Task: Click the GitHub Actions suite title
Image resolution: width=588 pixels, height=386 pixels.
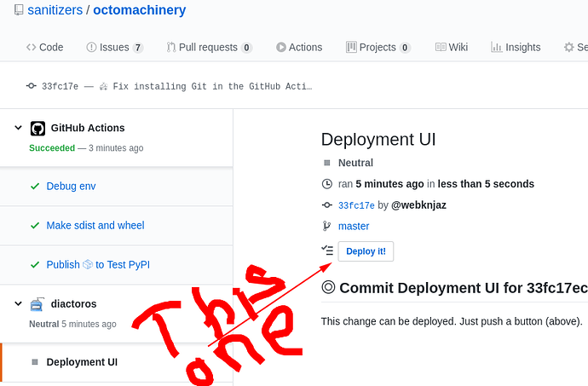Action: pyautogui.click(x=88, y=128)
